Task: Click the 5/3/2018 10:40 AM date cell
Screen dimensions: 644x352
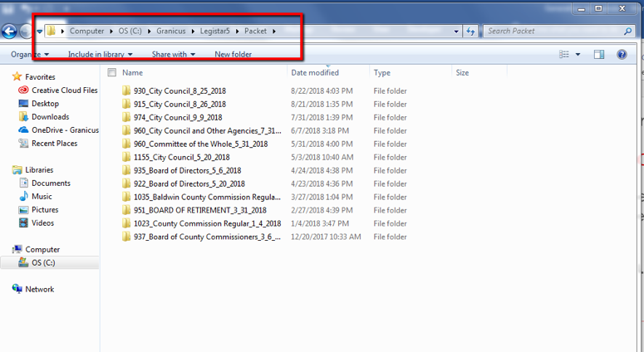Action: click(322, 157)
